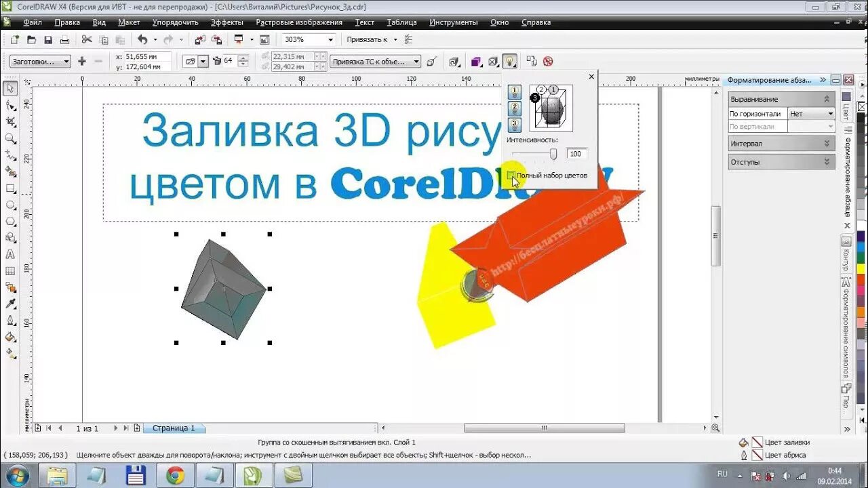Toggle light source 3 button

tap(515, 125)
